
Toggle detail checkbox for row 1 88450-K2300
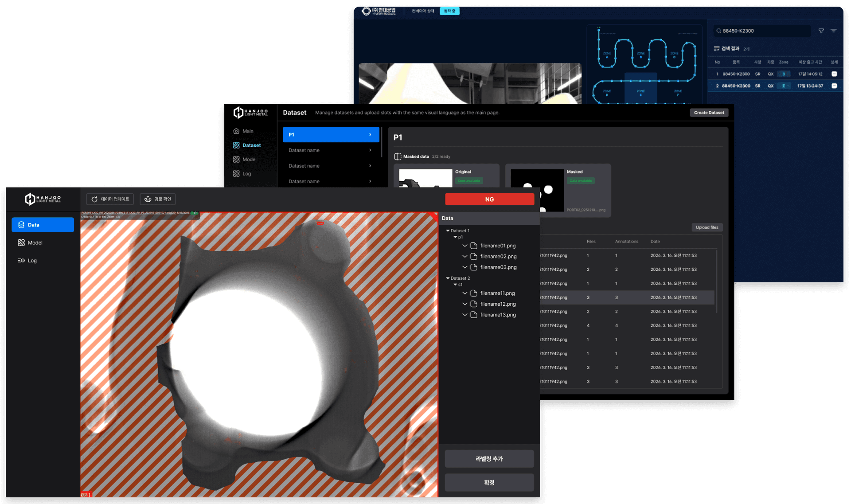[834, 74]
